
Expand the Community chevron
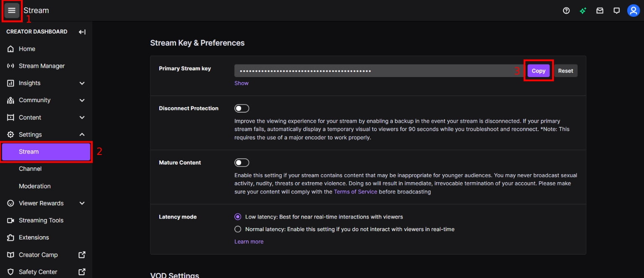pyautogui.click(x=82, y=100)
